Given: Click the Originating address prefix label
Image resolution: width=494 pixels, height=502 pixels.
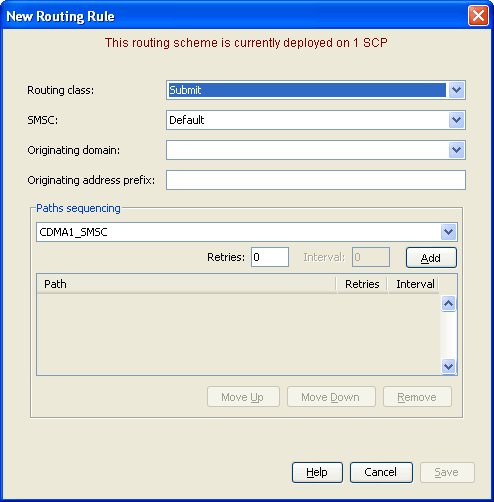Looking at the screenshot, I should pos(91,180).
